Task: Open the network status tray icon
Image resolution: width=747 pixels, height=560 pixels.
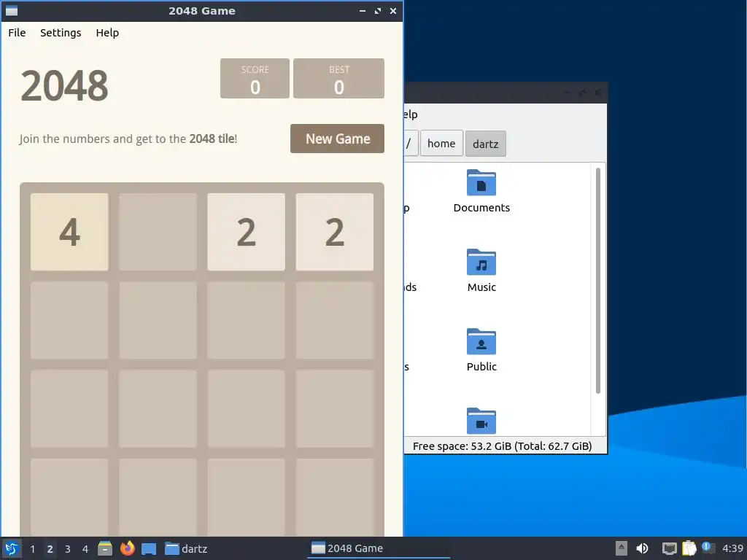Action: [x=670, y=548]
